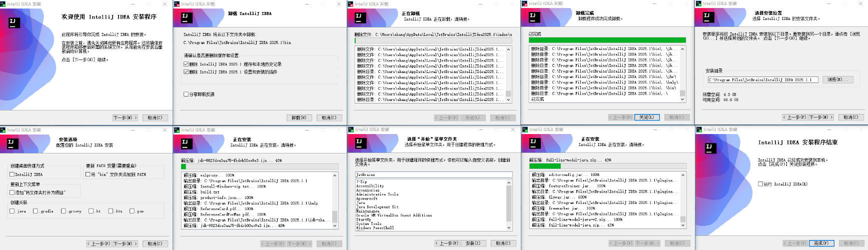Check the .kts association checkbox

111,211
